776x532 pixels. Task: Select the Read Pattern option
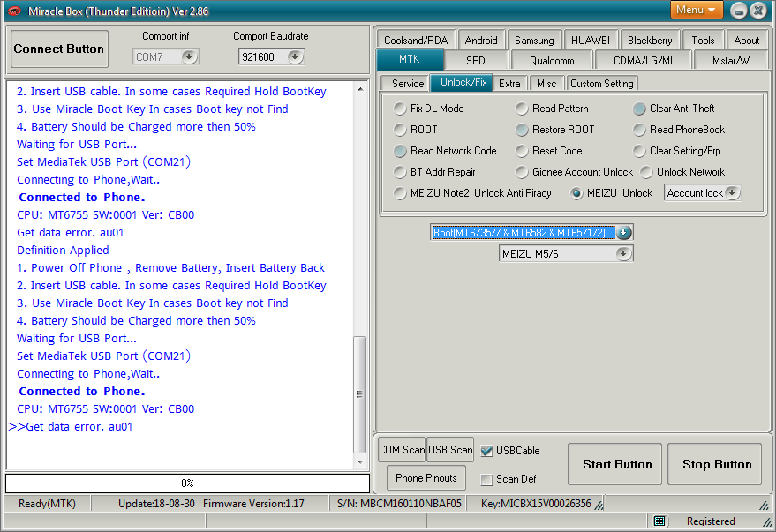coord(522,109)
